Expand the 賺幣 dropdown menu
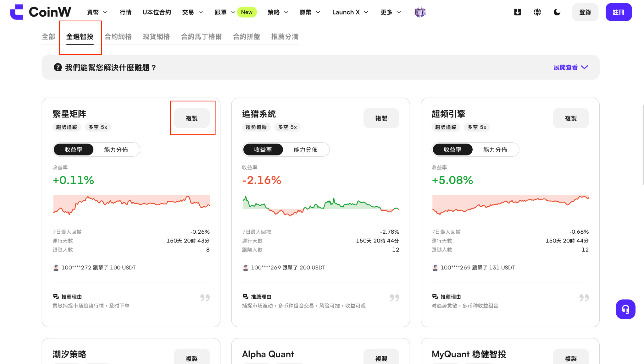This screenshot has height=364, width=644. 310,12
